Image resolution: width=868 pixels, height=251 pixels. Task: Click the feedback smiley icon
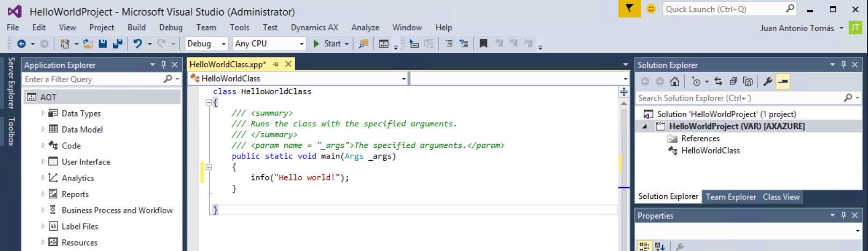651,9
